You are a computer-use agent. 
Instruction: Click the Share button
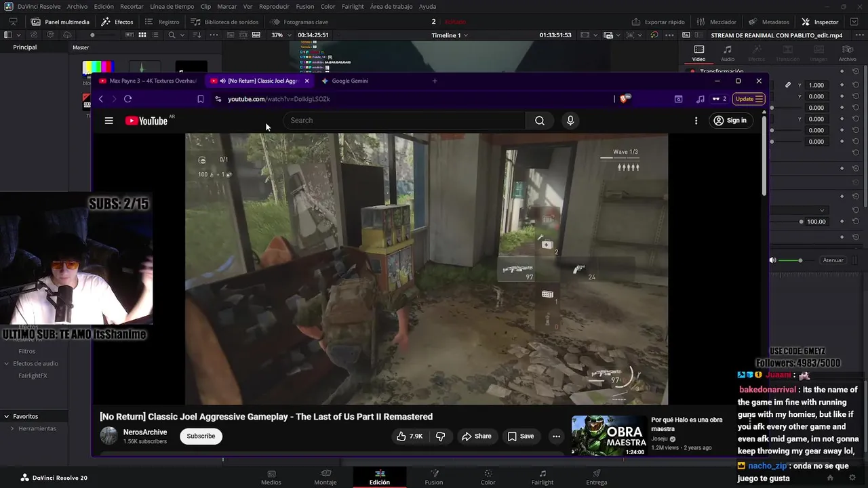(476, 436)
